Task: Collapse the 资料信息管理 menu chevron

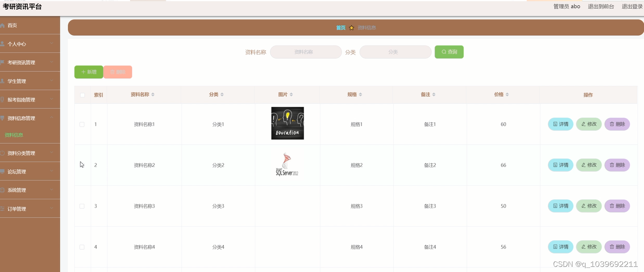Action: (x=51, y=118)
